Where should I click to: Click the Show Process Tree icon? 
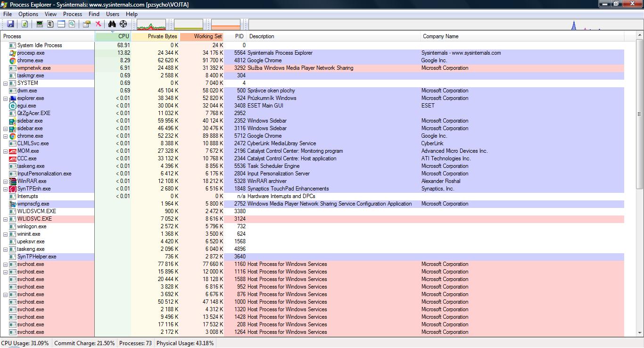click(50, 24)
